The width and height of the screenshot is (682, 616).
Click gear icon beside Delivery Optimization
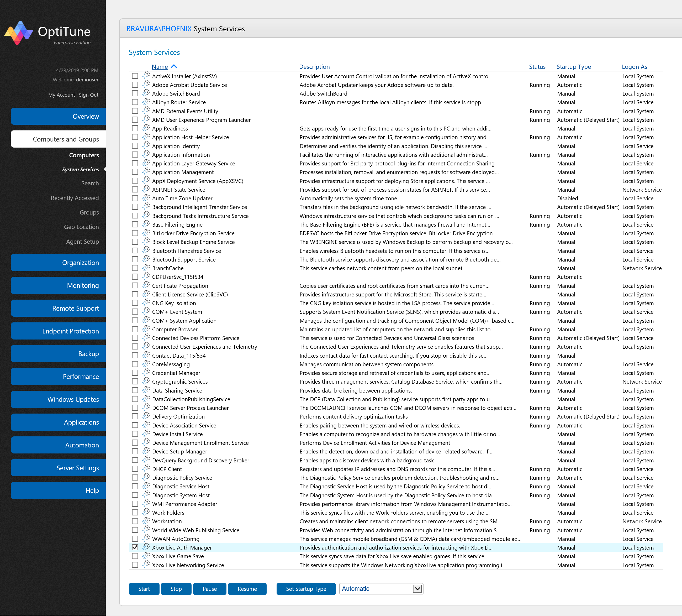point(146,416)
